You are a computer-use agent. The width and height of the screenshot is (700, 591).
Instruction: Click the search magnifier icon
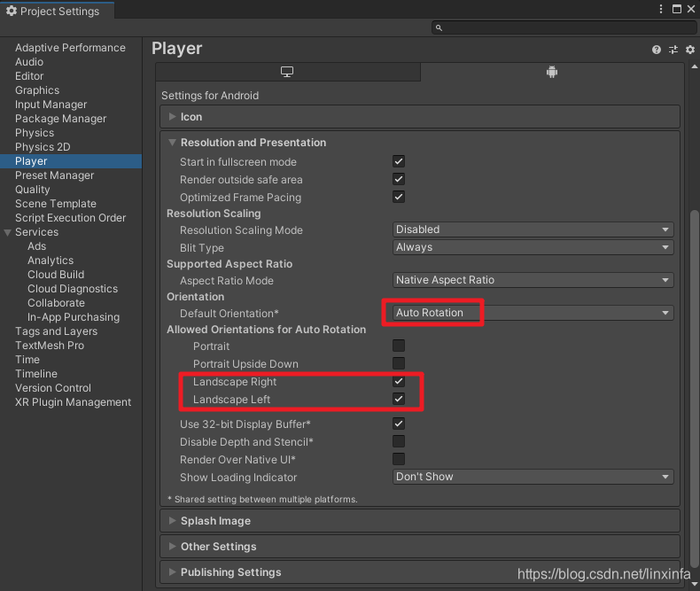coord(439,27)
